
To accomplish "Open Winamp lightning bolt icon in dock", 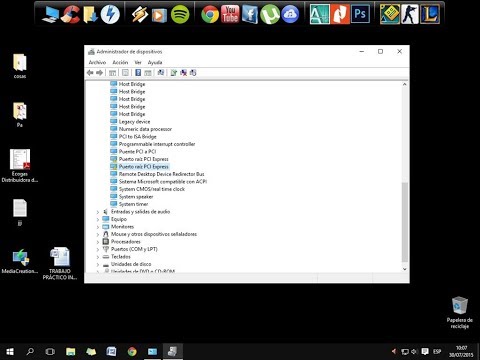I will [x=140, y=14].
